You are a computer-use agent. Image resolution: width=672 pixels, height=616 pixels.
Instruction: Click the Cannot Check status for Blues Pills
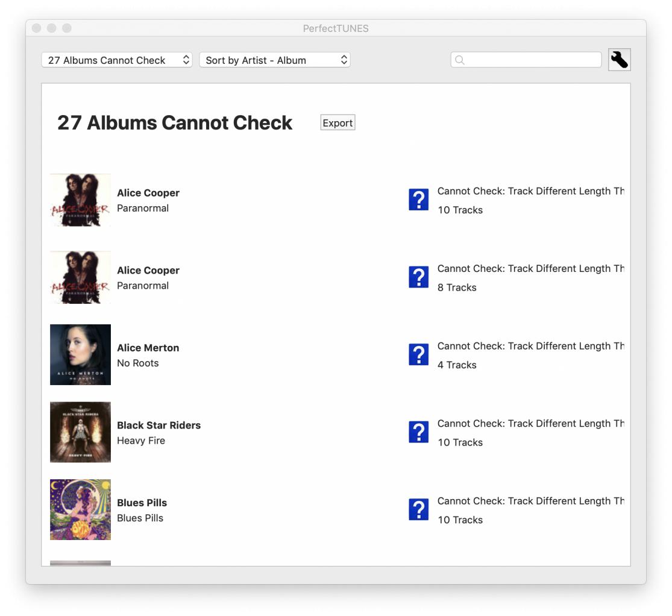pos(530,501)
